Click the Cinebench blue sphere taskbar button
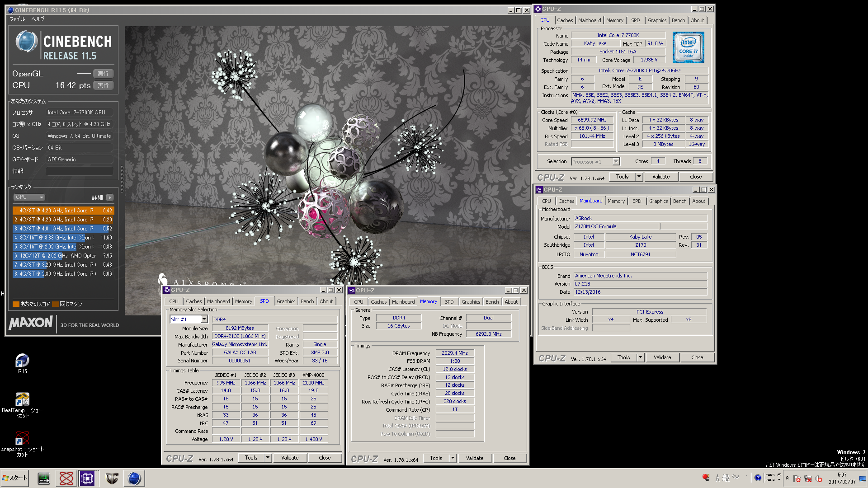 (x=134, y=478)
